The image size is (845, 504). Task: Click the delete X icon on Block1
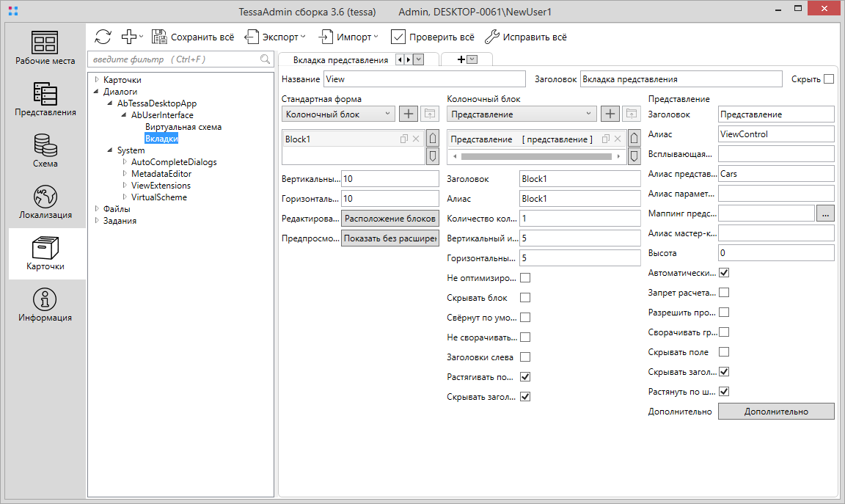click(416, 139)
